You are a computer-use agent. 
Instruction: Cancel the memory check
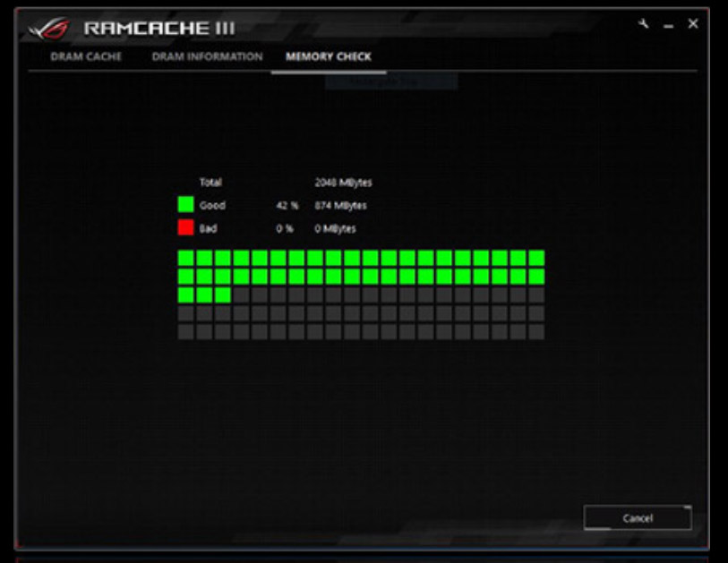(x=638, y=518)
